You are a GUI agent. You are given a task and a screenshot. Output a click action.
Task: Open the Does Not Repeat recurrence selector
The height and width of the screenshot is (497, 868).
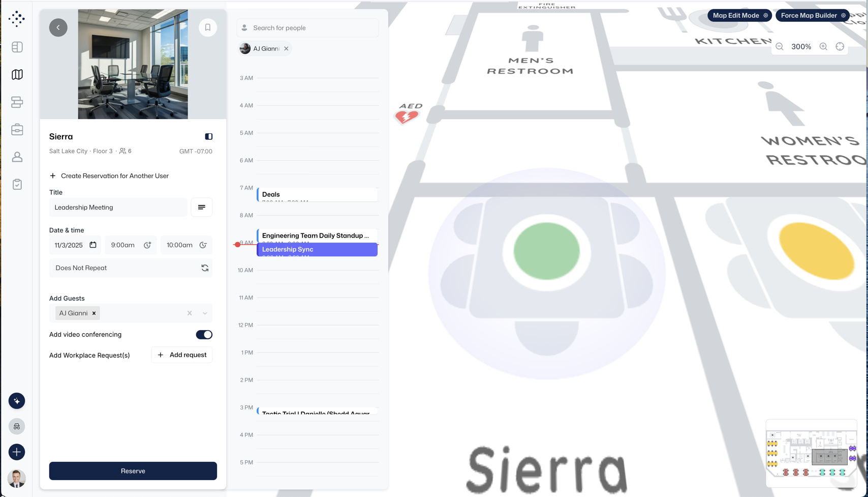[131, 268]
